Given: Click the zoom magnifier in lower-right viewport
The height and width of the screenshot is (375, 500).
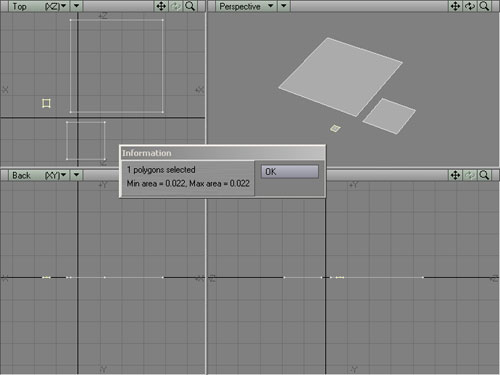Looking at the screenshot, I should 484,175.
